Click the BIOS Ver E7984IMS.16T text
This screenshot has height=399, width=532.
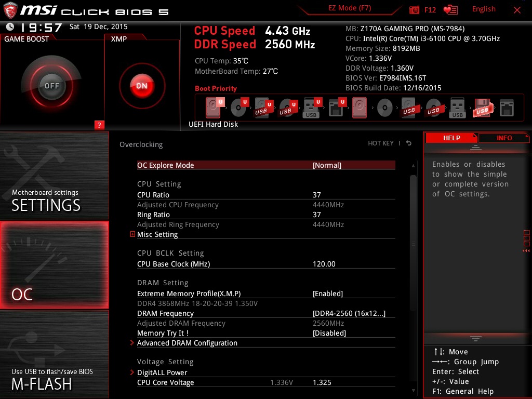point(386,78)
